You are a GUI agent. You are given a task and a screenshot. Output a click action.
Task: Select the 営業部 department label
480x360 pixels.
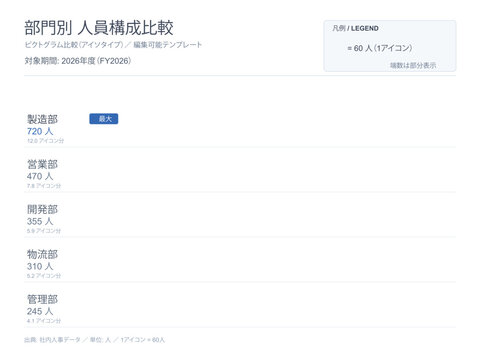tap(42, 164)
